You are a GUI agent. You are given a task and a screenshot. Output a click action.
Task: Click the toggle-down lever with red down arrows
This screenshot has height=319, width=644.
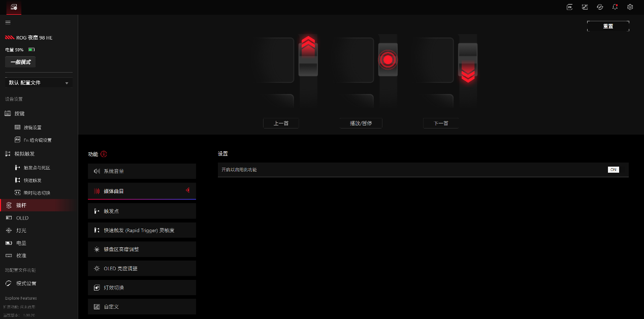tap(468, 63)
